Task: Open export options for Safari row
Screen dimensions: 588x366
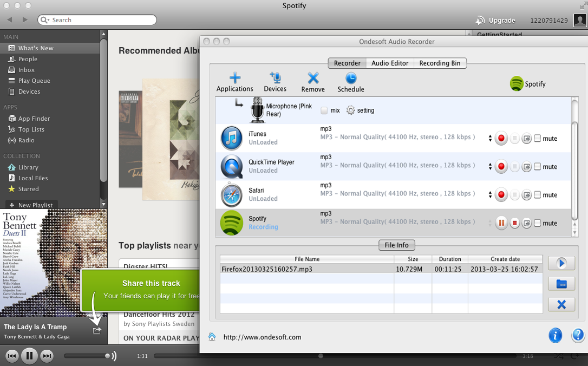Action: pyautogui.click(x=527, y=194)
